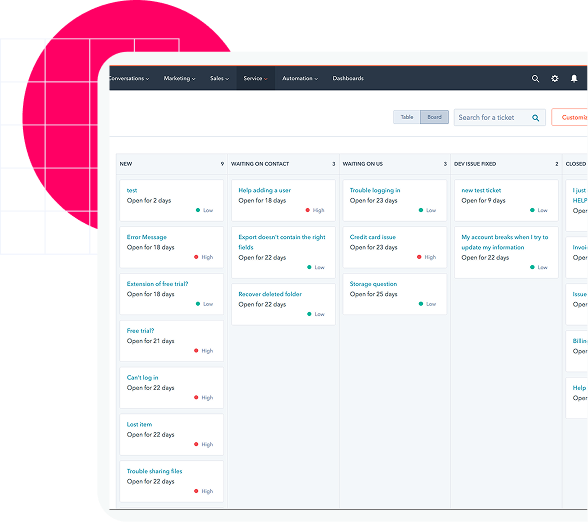Click the CLOSED column header
This screenshot has height=522, width=588.
point(576,164)
